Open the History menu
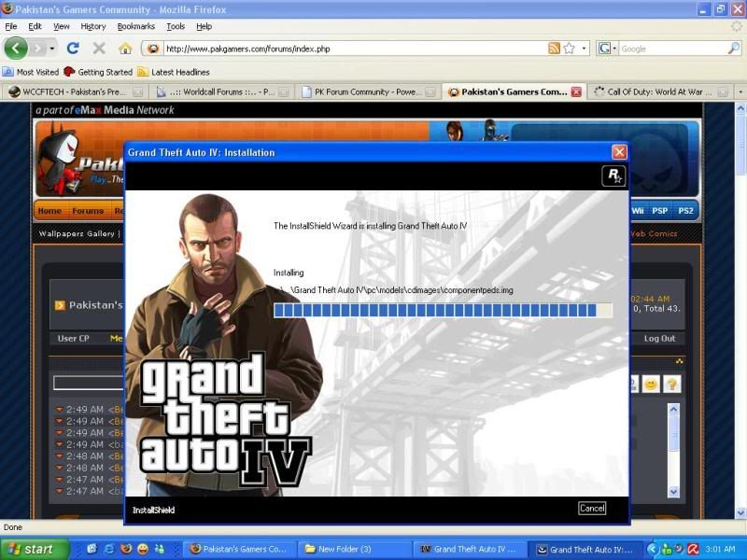This screenshot has height=560, width=747. point(93,26)
